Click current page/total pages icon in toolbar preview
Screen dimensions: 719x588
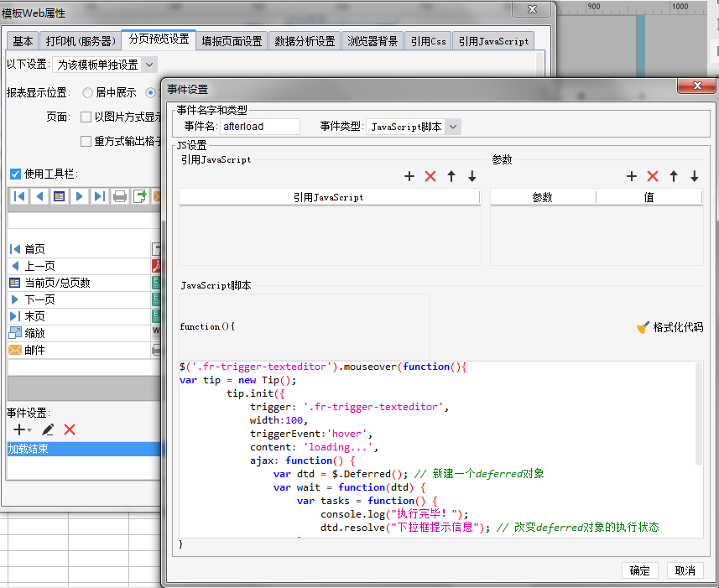(60, 196)
